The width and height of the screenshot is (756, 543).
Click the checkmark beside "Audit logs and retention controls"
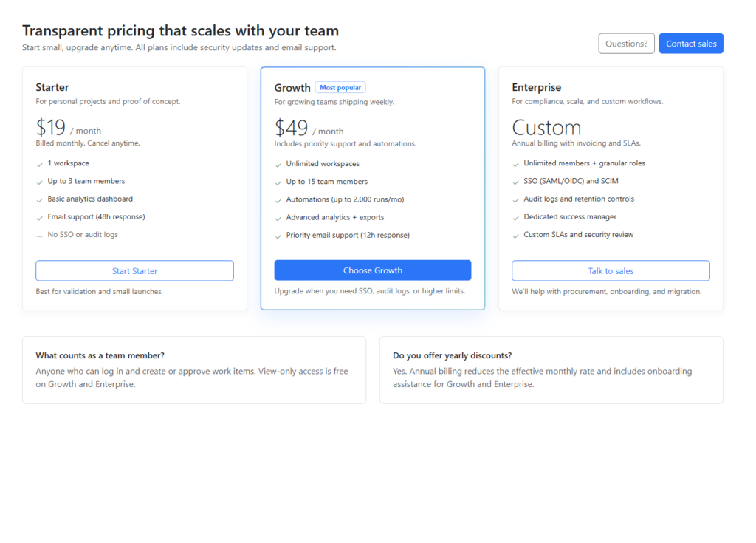pyautogui.click(x=516, y=199)
